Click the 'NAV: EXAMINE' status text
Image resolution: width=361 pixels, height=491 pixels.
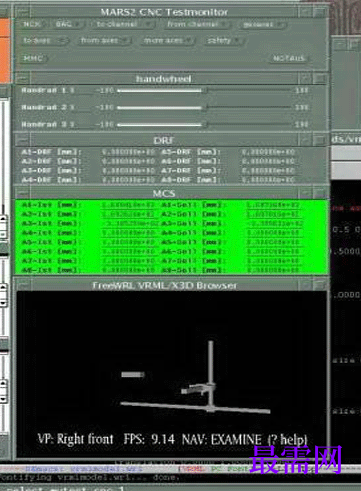click(222, 439)
